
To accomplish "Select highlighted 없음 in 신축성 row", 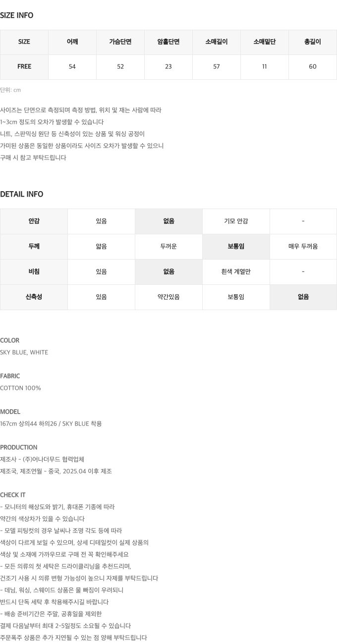I will 303,297.
